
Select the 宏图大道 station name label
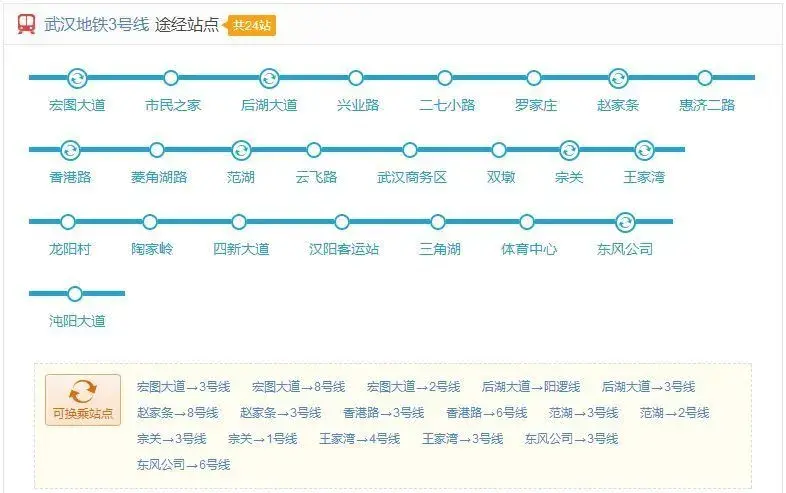tap(77, 105)
